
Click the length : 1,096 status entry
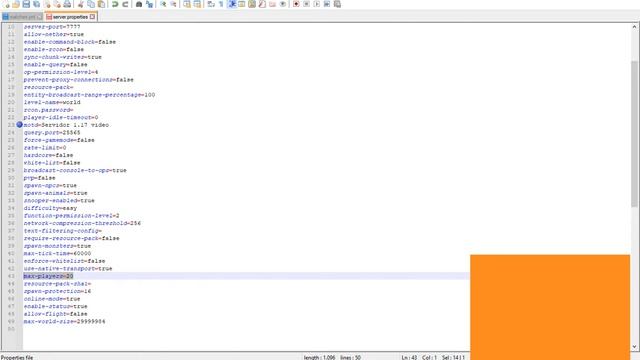tap(319, 357)
